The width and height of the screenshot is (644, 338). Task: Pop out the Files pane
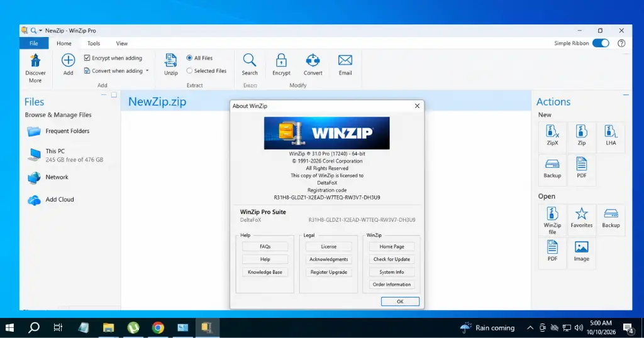(114, 95)
